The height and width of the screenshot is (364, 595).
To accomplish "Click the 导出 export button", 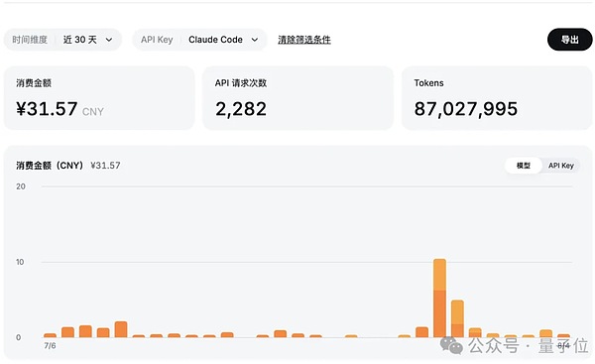I will (569, 40).
